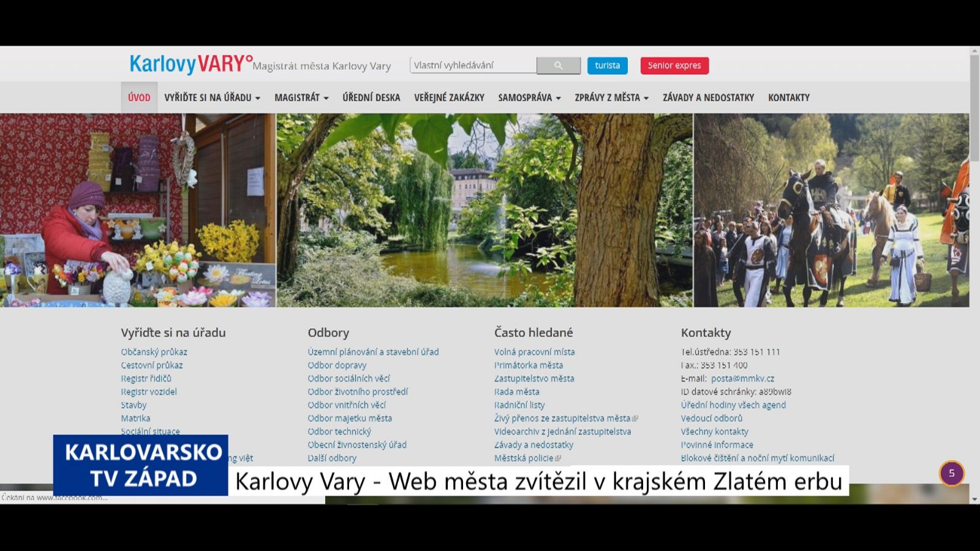Click the Easter market stall banner image
The width and height of the screenshot is (980, 551).
138,210
